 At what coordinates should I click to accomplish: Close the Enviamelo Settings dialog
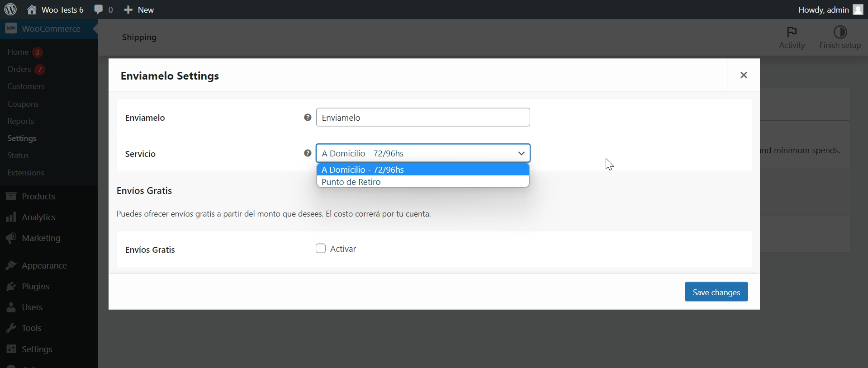click(x=744, y=75)
